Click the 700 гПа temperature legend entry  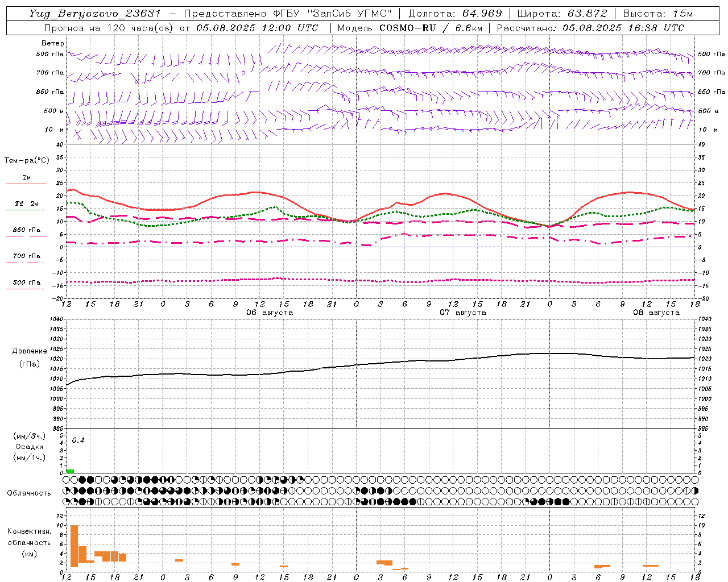27,256
